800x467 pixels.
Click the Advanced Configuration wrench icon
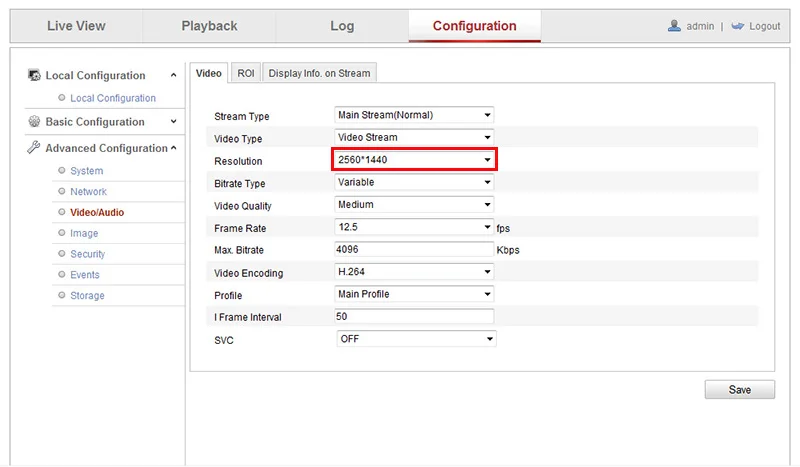tap(34, 148)
